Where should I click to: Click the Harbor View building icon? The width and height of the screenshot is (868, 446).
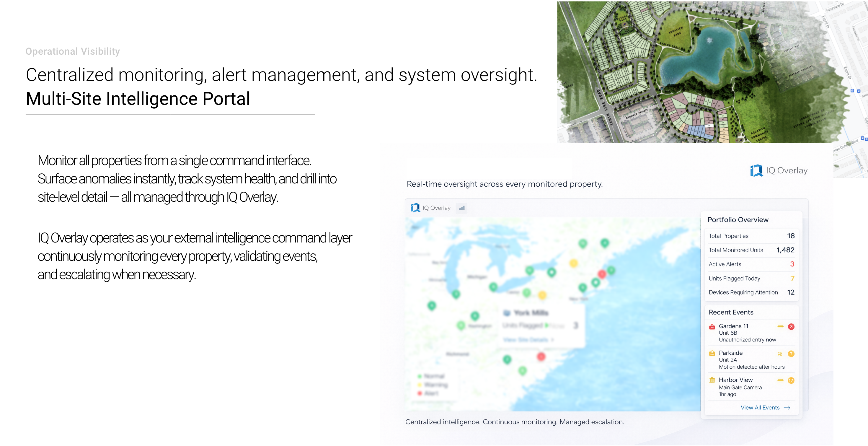[x=712, y=380]
